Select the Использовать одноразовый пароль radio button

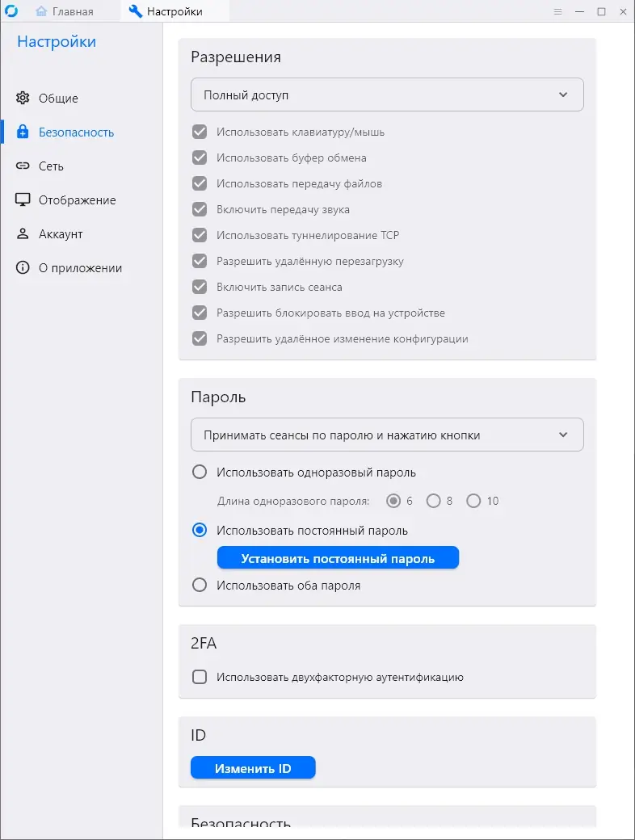click(x=200, y=472)
